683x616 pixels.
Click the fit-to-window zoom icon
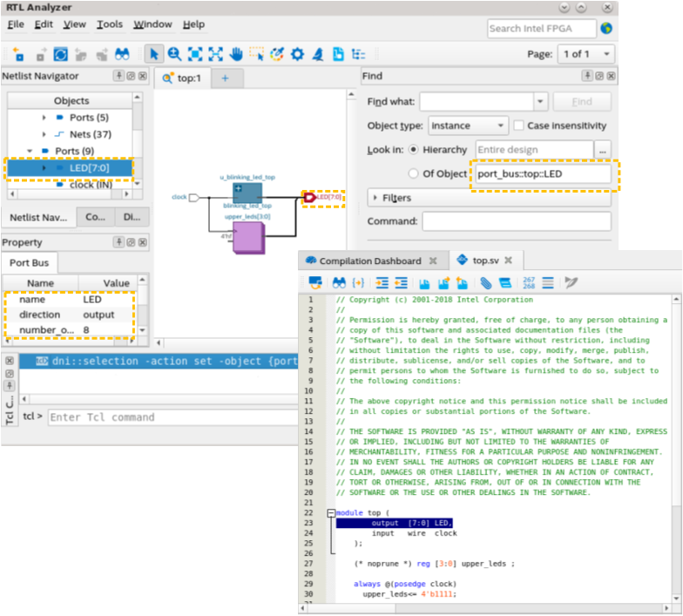(195, 54)
